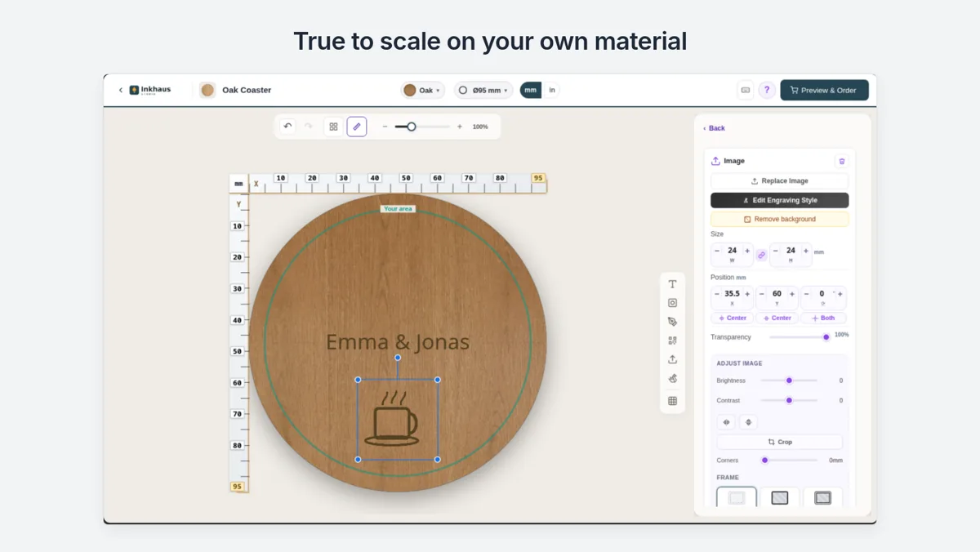980x552 pixels.
Task: Adjust the Brightness slider
Action: (789, 381)
